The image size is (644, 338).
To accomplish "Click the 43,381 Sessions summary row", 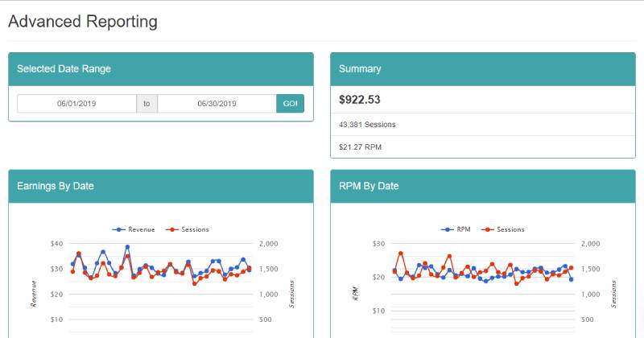I will click(x=483, y=125).
